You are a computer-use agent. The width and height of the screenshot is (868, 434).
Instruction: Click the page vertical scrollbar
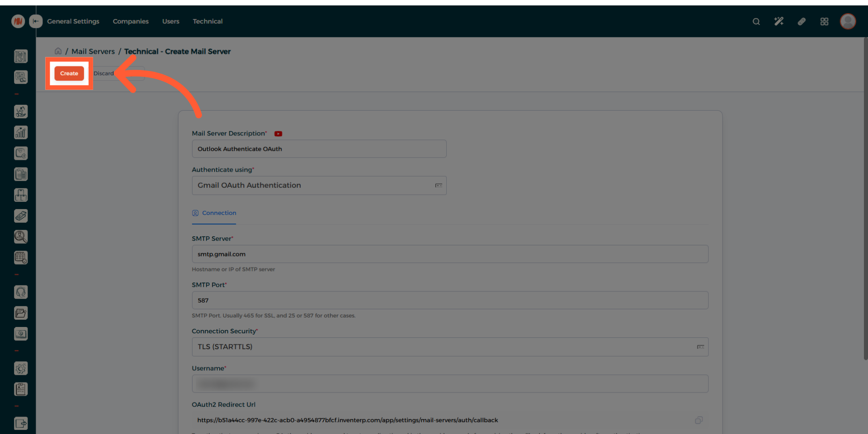865,199
